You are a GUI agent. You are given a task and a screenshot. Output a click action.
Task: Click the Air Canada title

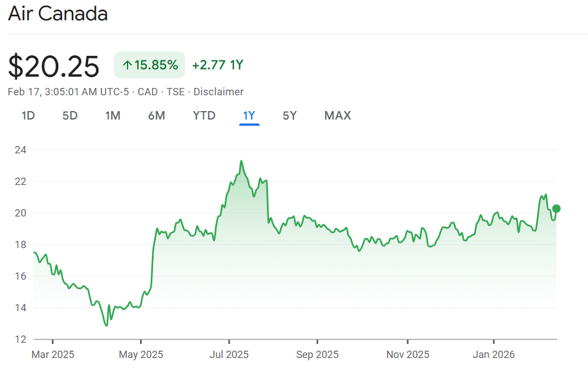[x=58, y=14]
